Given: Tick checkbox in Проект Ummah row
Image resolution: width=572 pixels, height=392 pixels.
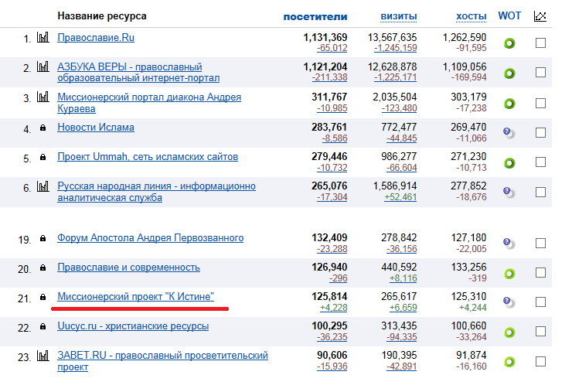Looking at the screenshot, I should [x=540, y=162].
